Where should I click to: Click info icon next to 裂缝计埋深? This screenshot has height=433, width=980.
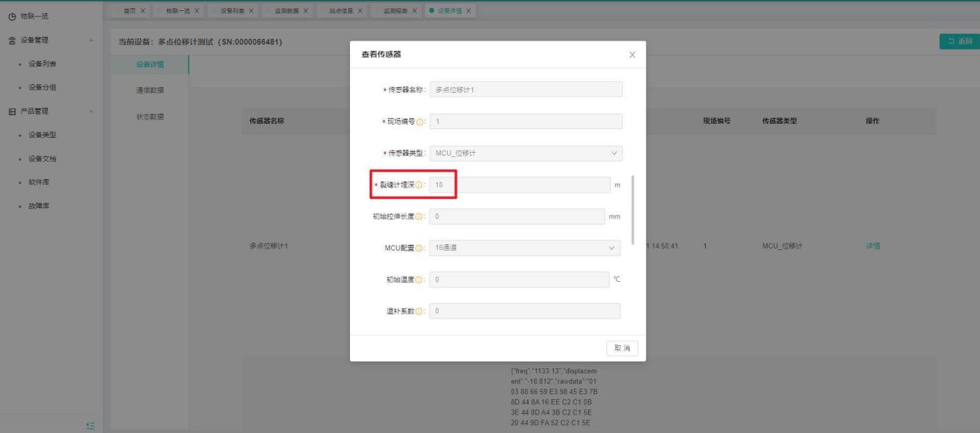419,185
